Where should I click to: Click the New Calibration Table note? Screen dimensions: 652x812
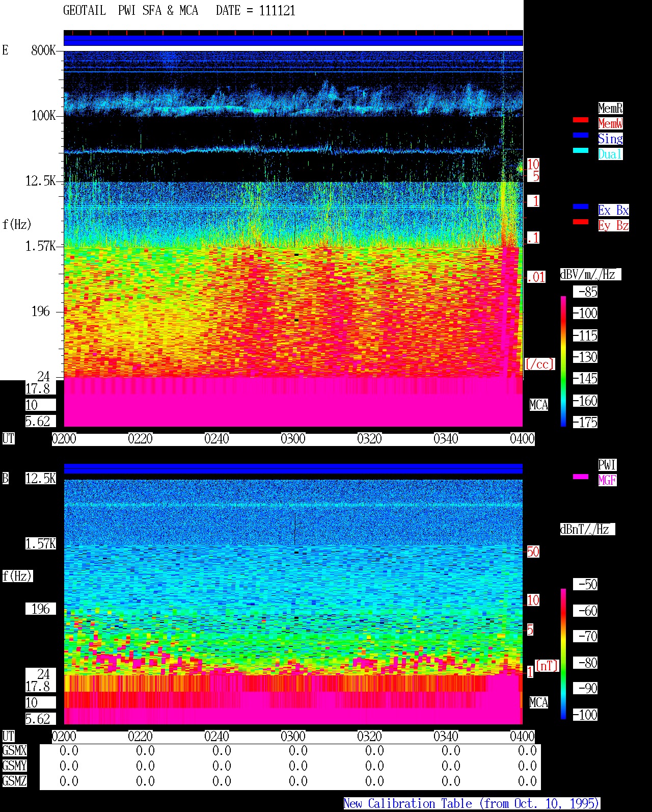tap(472, 804)
